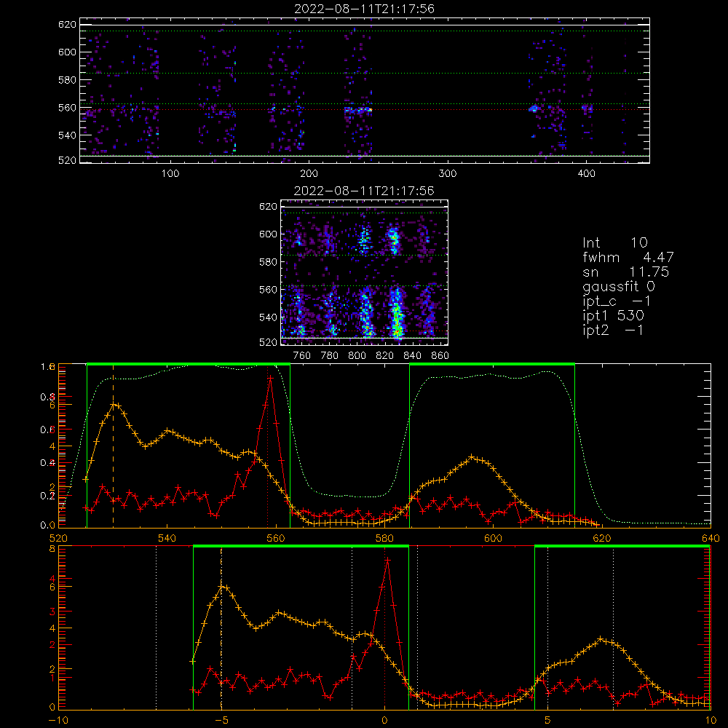Click x-axis label 840 on middle image
The width and height of the screenshot is (728, 728).
point(412,356)
